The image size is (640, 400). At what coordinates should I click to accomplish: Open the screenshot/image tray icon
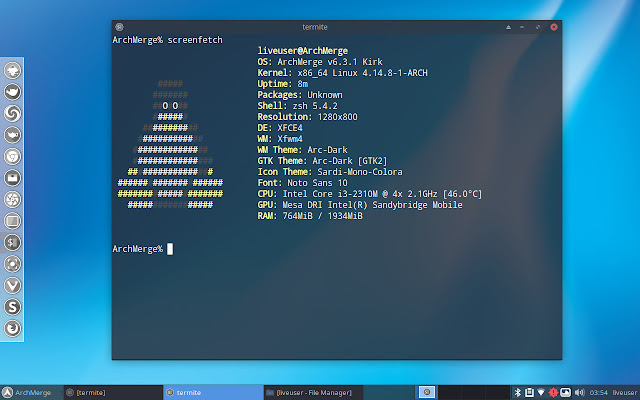[x=565, y=393]
